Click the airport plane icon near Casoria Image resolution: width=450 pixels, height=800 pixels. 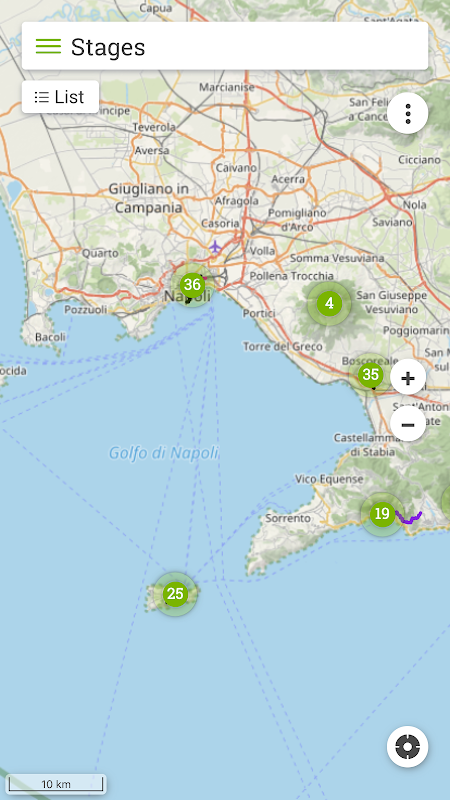[x=215, y=247]
